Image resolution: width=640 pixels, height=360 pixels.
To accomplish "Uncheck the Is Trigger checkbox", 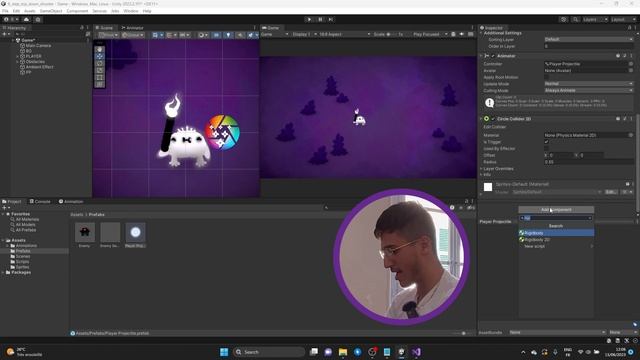I will point(547,142).
